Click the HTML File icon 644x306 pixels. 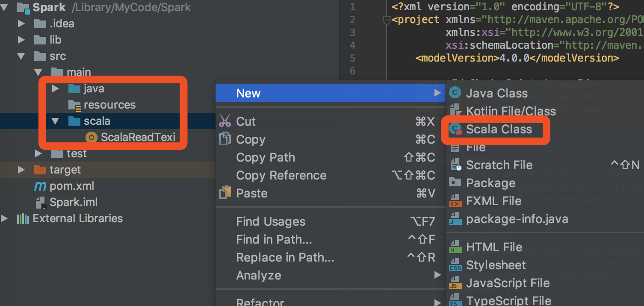(x=455, y=247)
